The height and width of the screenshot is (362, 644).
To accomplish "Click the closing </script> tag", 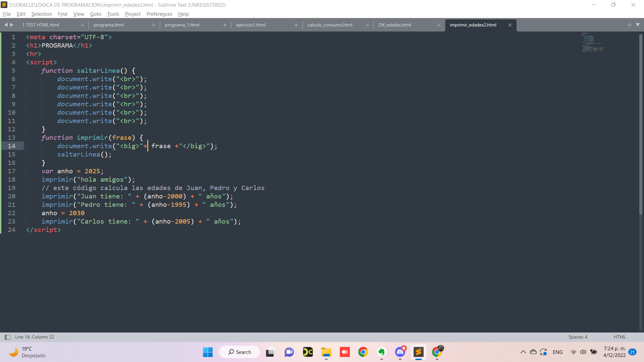I will tap(43, 230).
